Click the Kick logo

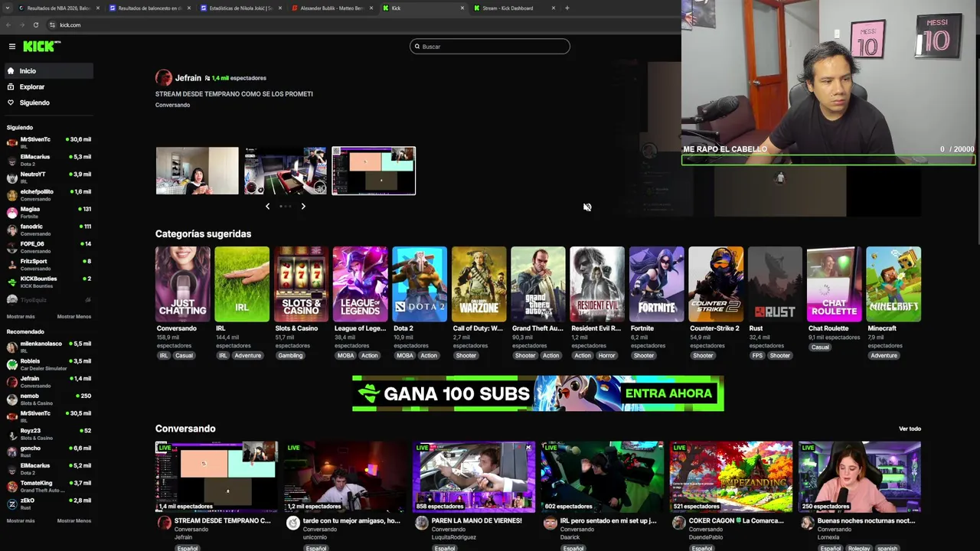pos(41,47)
